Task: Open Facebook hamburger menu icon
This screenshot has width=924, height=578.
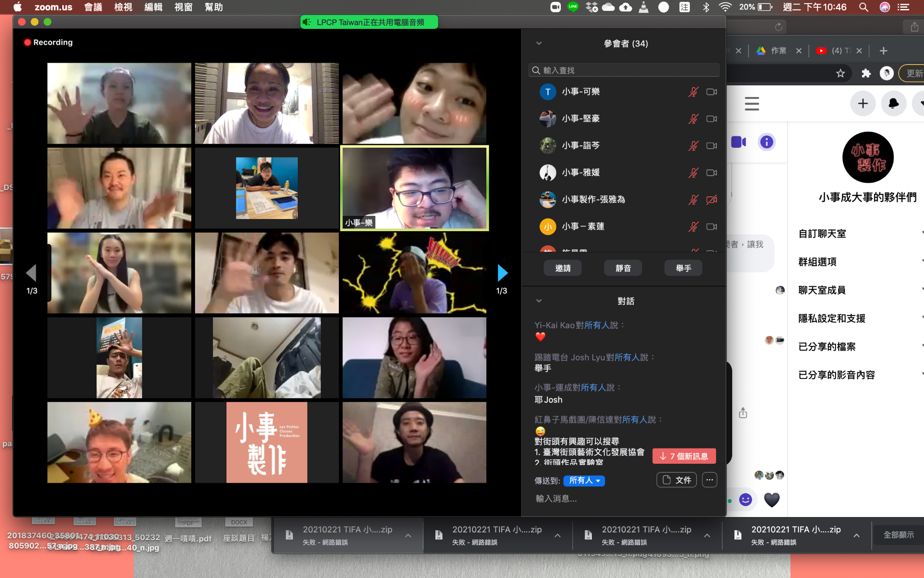Action: tap(752, 103)
